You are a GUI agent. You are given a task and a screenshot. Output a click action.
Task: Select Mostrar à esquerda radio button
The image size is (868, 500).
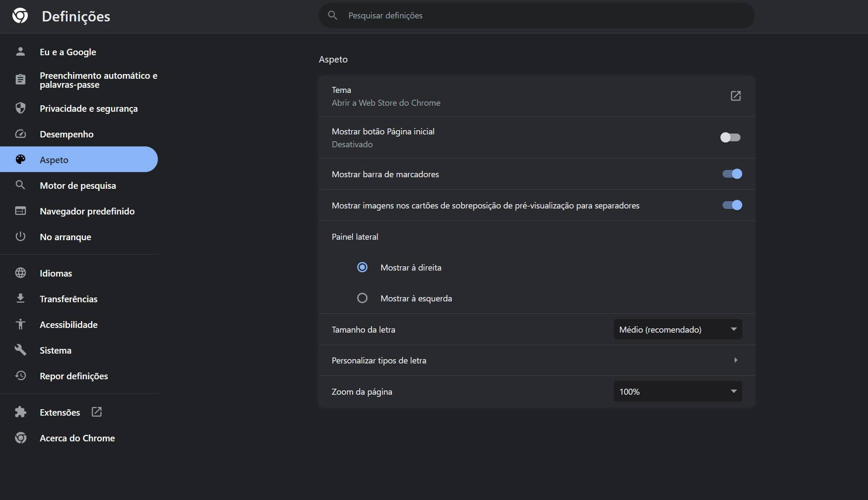coord(362,298)
